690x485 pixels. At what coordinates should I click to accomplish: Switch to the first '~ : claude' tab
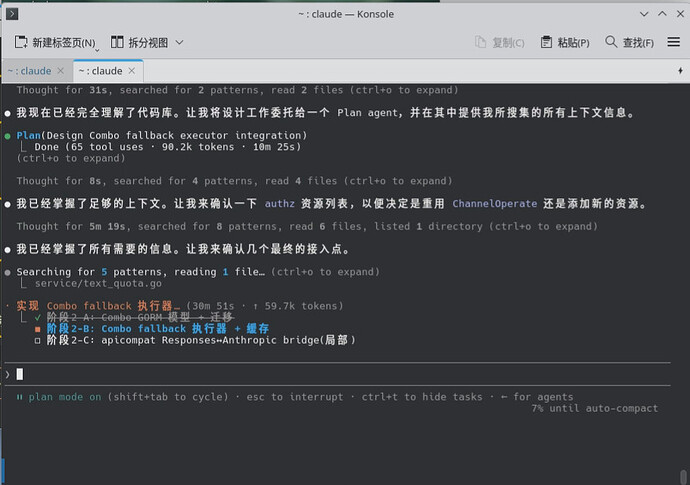pyautogui.click(x=29, y=71)
